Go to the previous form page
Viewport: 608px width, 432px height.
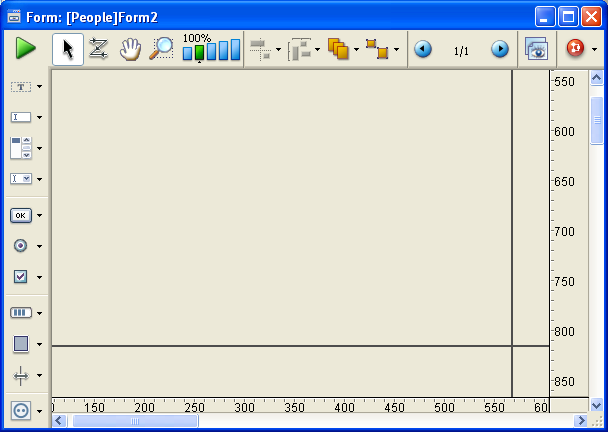[423, 49]
